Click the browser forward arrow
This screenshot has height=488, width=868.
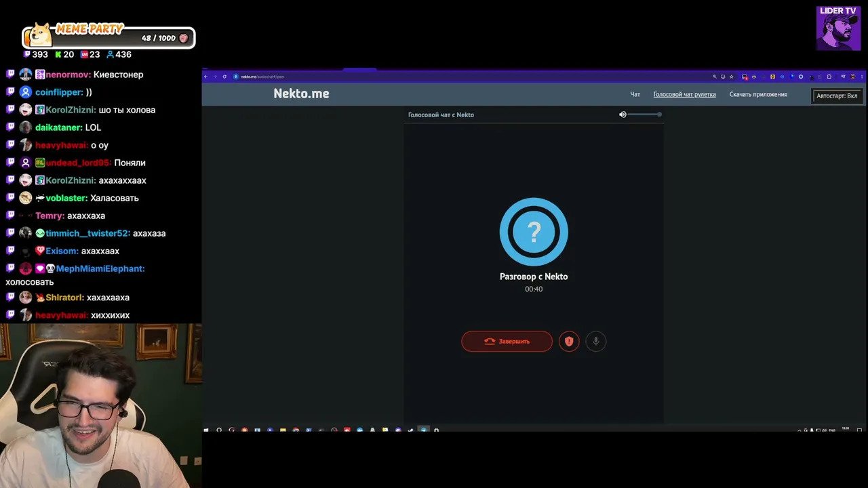click(215, 77)
